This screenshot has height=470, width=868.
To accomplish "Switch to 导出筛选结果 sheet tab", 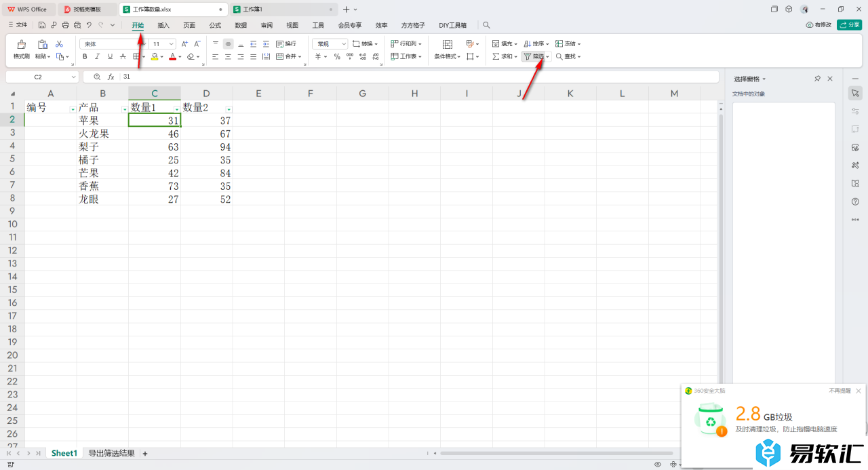I will (x=111, y=453).
